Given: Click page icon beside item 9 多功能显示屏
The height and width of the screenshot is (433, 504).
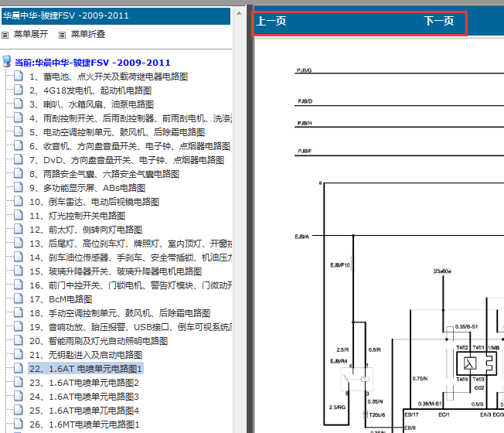Looking at the screenshot, I should (19, 187).
